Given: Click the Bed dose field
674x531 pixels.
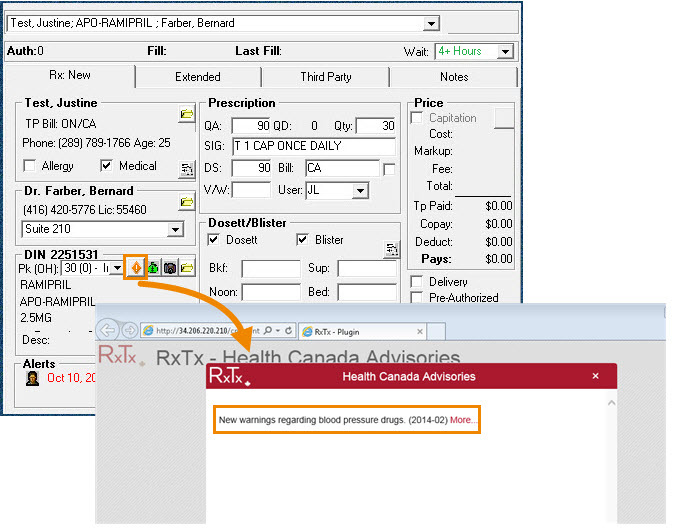Looking at the screenshot, I should [x=367, y=292].
